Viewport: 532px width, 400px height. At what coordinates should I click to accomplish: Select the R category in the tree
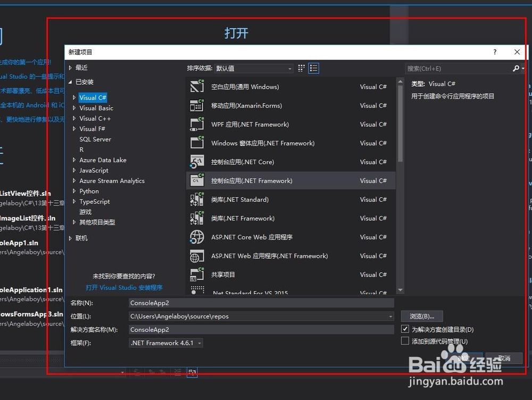tap(81, 150)
